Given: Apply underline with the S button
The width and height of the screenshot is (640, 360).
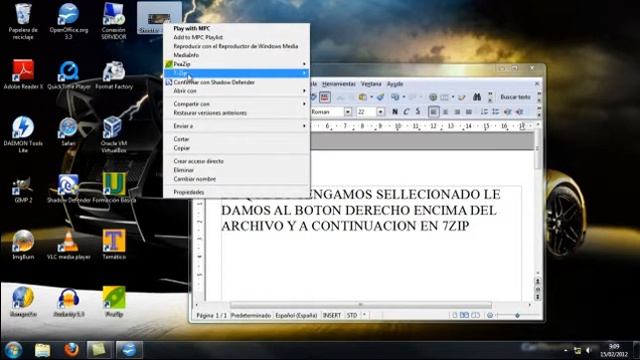Looking at the screenshot, I should tap(418, 111).
